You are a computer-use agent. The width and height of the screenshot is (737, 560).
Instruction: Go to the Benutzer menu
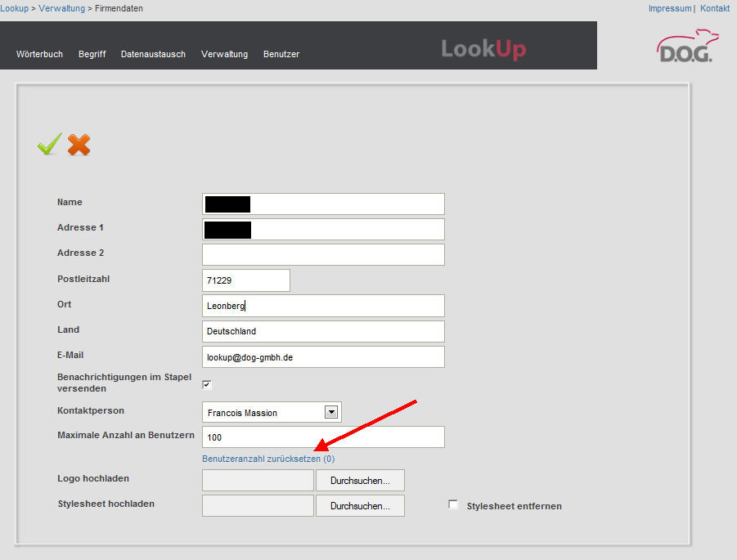pos(281,54)
